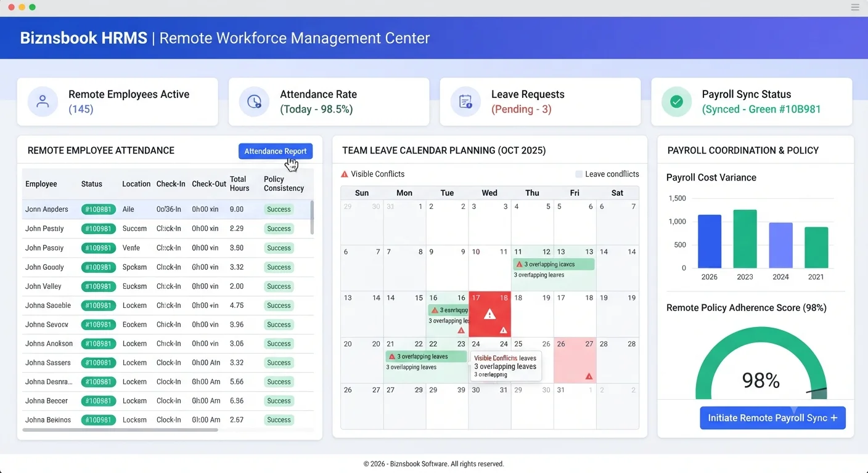Click status badge in John Velley row

tap(99, 286)
